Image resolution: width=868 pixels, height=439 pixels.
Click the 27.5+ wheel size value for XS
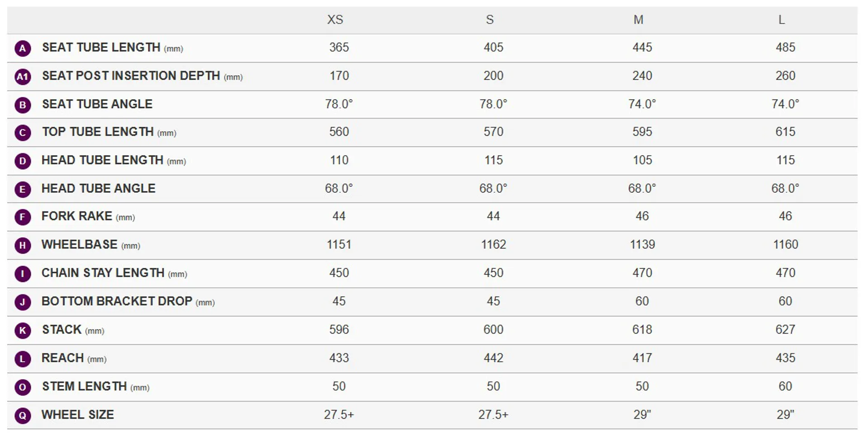(x=339, y=415)
